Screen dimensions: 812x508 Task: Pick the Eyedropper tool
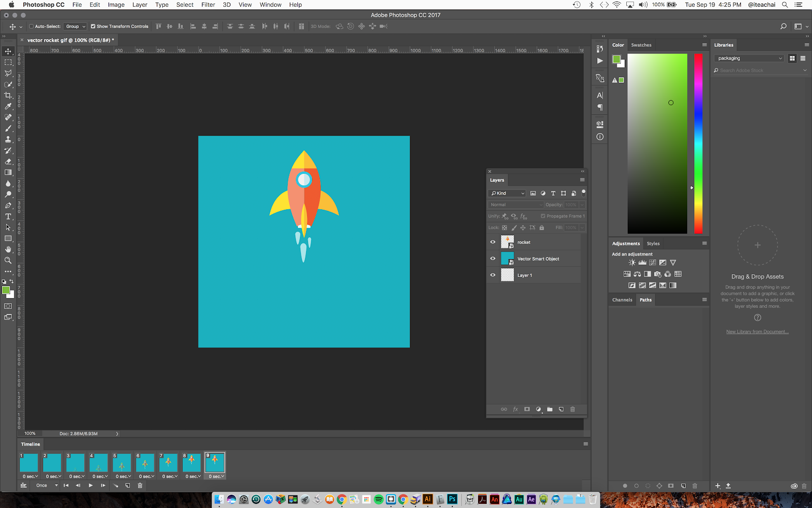(x=8, y=107)
